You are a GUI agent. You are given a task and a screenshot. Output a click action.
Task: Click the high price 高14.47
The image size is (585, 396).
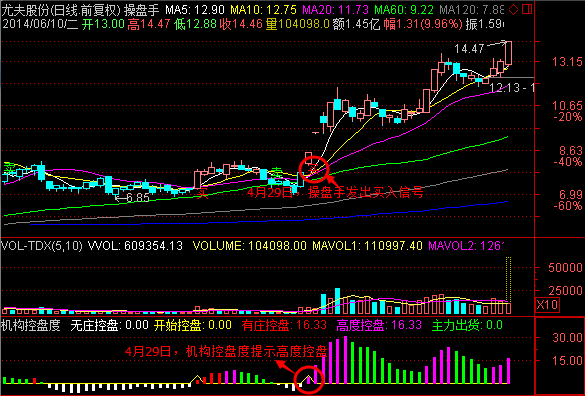(x=149, y=24)
